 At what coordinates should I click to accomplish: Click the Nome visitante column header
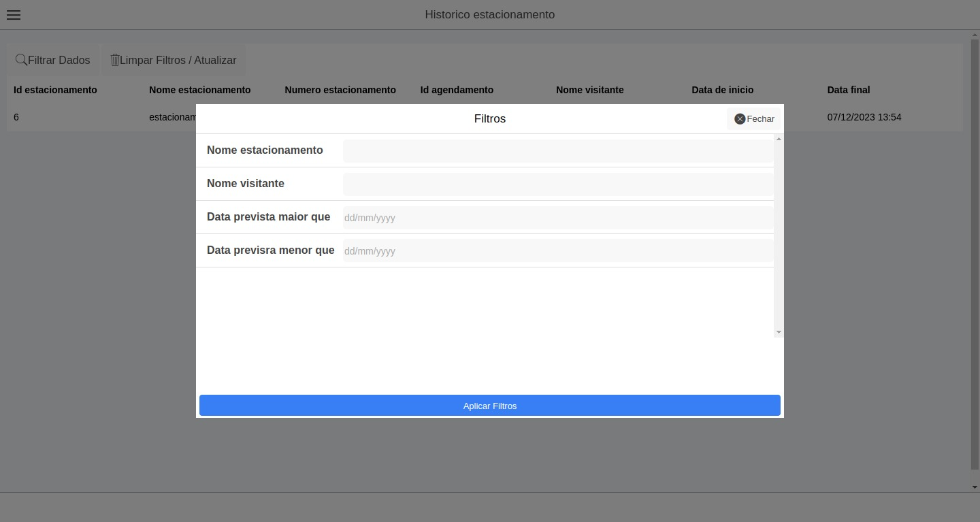[x=589, y=90]
